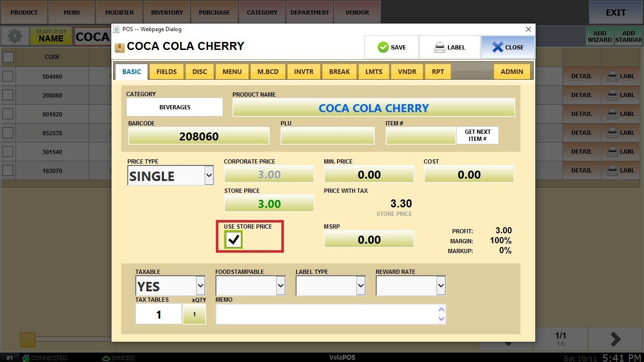The image size is (644, 362).
Task: Click the PLU input field
Action: click(x=328, y=136)
